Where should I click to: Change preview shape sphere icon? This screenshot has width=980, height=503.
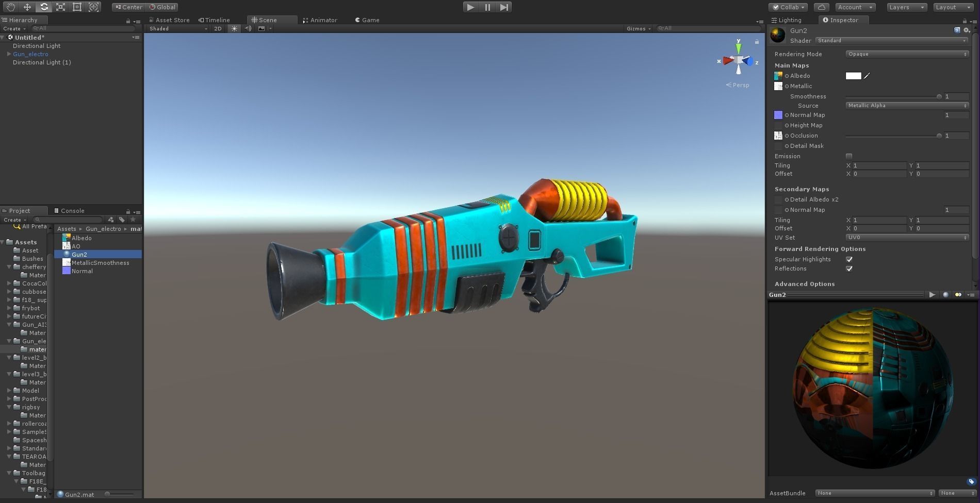pos(945,295)
